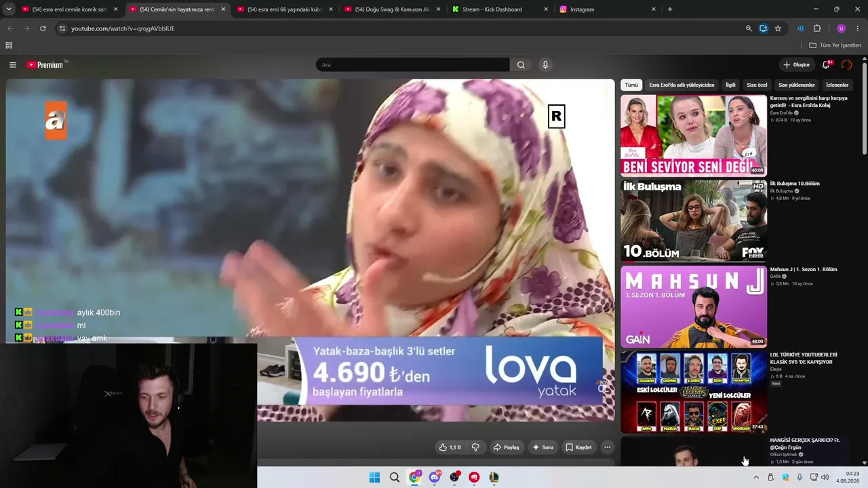Click the 'Soru' ask button
This screenshot has width=868, height=488.
click(542, 447)
